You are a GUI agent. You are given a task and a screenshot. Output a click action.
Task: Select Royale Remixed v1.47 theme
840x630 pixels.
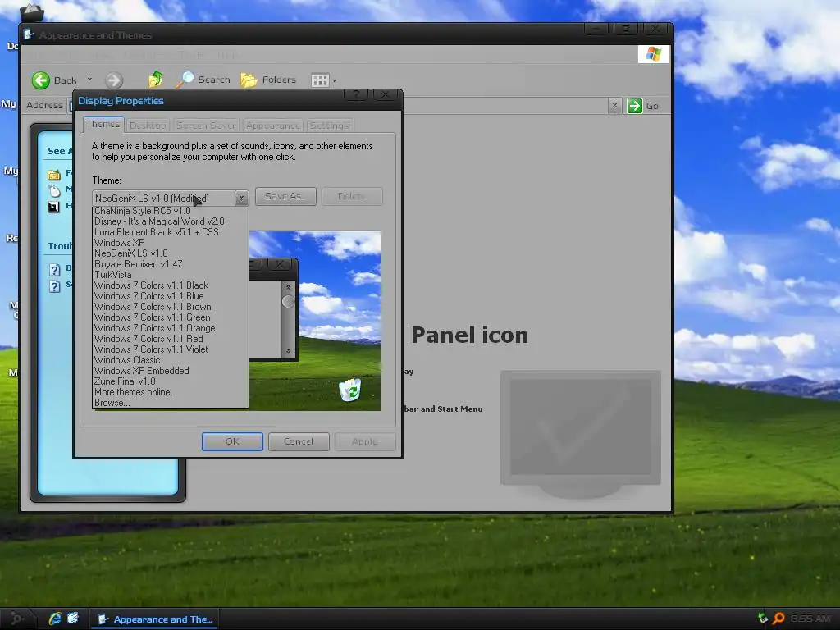click(171, 264)
